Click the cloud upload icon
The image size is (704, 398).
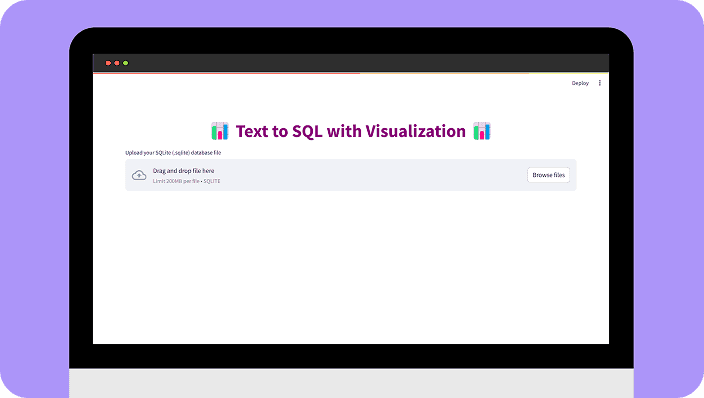[x=139, y=175]
